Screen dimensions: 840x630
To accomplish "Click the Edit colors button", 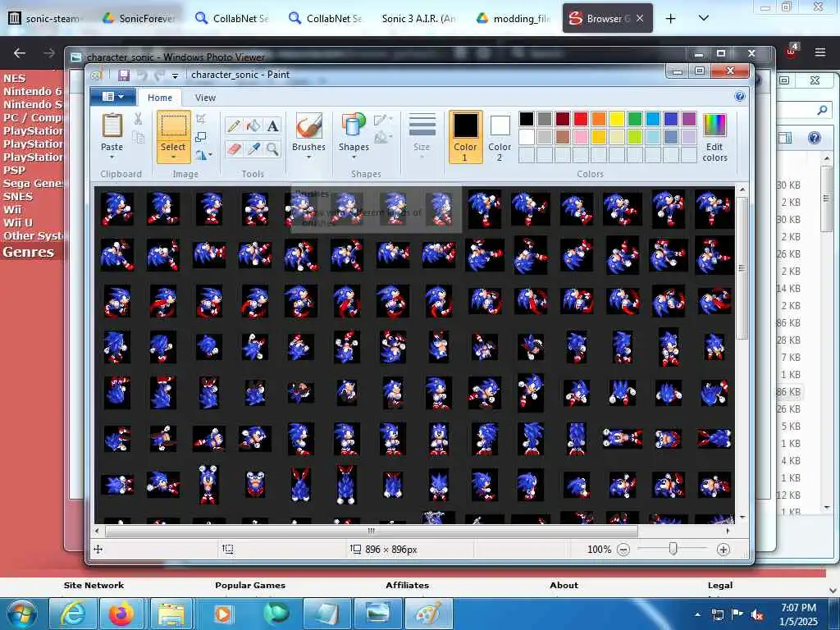I will [714, 137].
